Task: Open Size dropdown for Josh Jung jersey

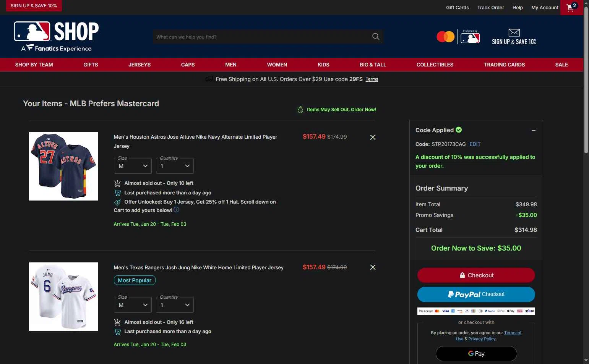Action: click(133, 305)
